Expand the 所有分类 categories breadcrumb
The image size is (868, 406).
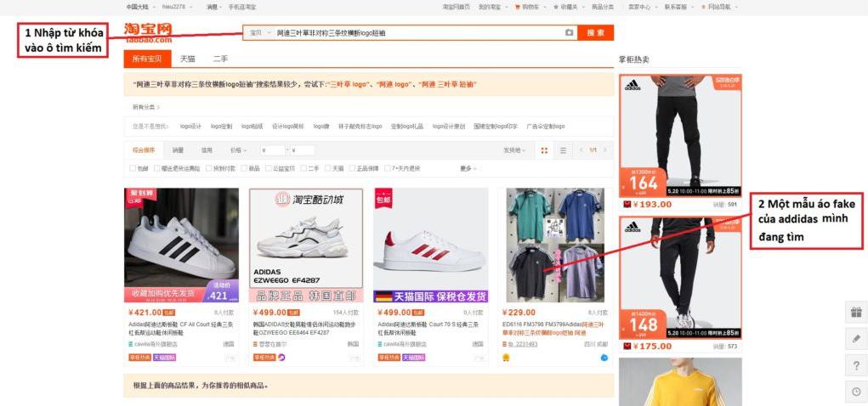pos(146,107)
